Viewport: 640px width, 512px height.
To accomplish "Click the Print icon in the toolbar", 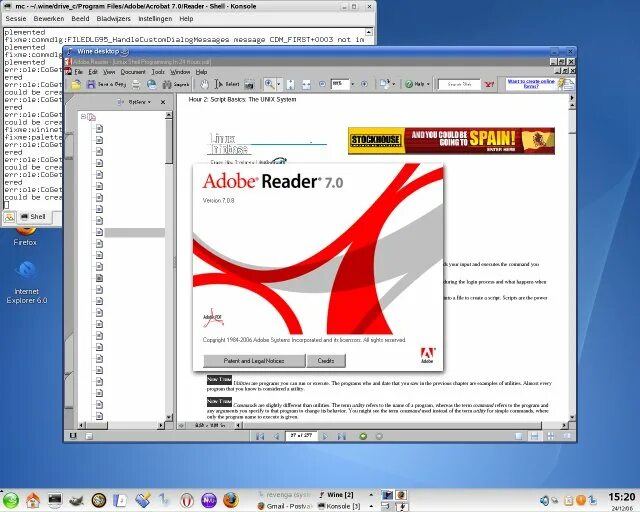I will (136, 85).
